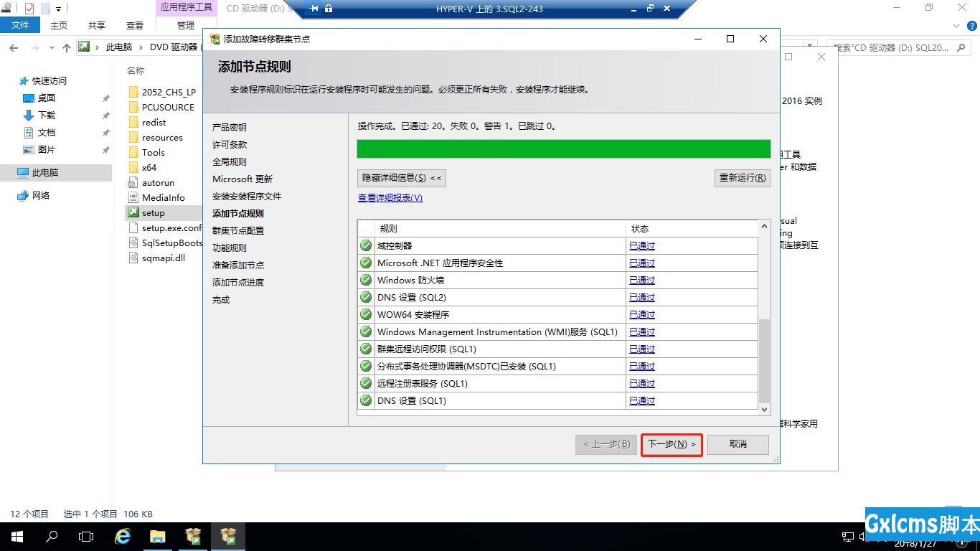980x551 pixels.
Task: Click Next step button 下一步(N)
Action: pyautogui.click(x=672, y=444)
